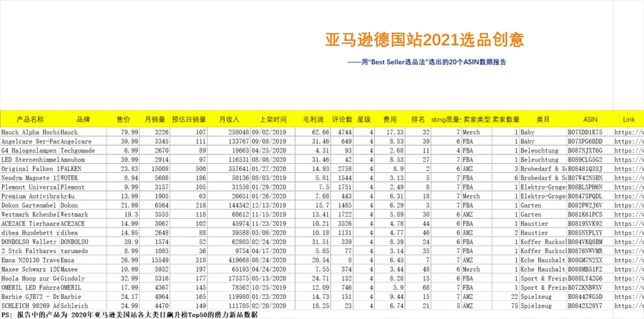Select the FALKEN brand cell
Viewport: 644px width, 319px height.
(x=83, y=169)
